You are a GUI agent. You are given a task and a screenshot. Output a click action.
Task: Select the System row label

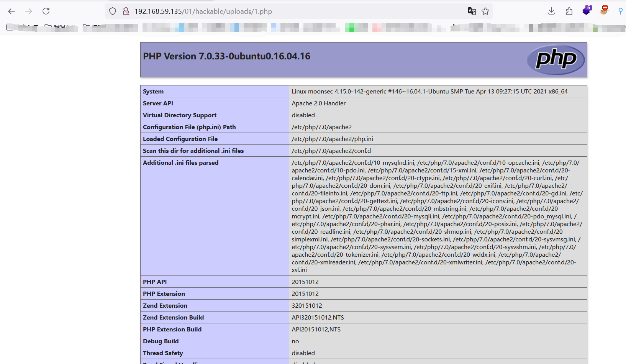[153, 91]
